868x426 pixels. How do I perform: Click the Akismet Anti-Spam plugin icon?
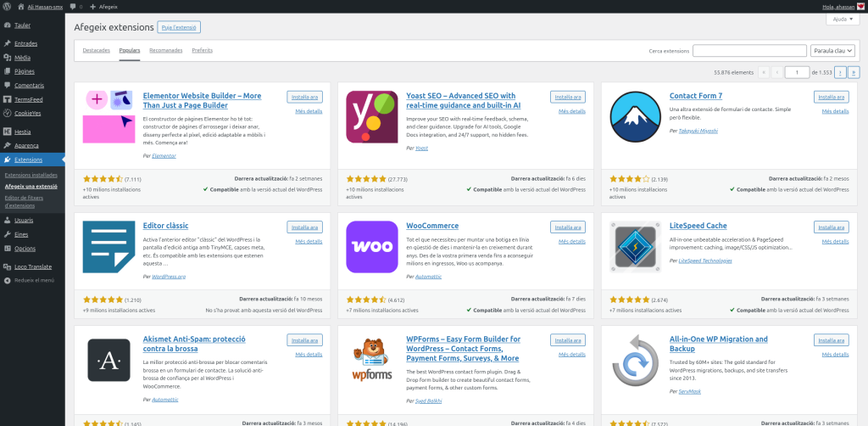pyautogui.click(x=108, y=360)
